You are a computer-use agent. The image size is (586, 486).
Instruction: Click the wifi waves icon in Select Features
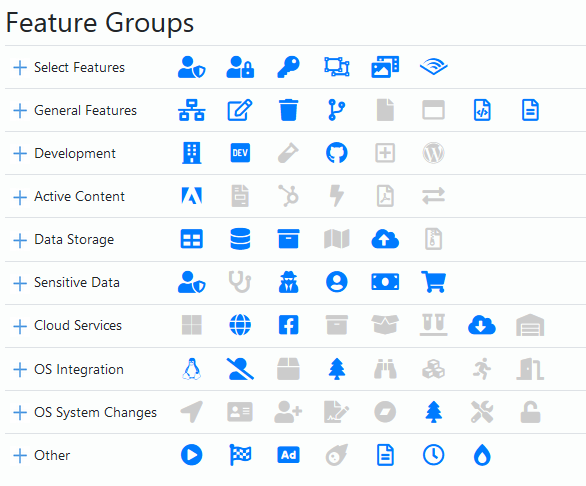[x=434, y=67]
